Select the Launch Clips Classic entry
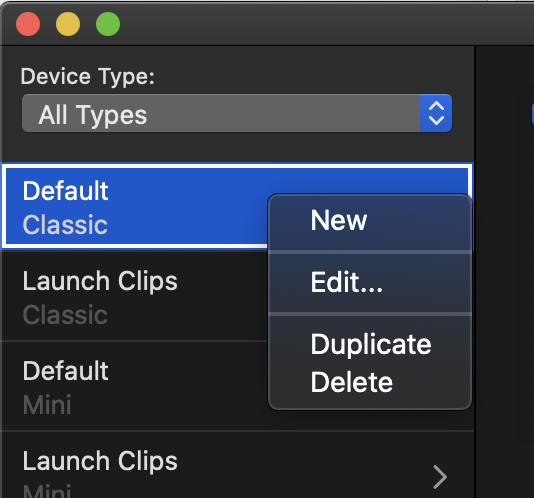This screenshot has width=534, height=498. click(x=136, y=296)
